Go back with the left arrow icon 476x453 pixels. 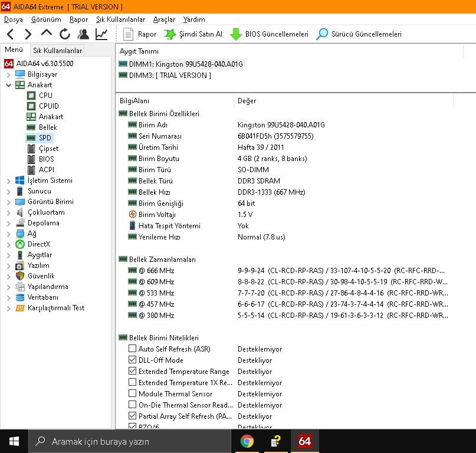[10, 34]
